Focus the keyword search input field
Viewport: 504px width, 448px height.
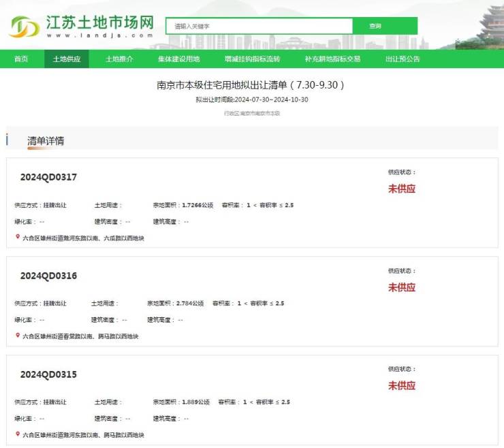[259, 26]
